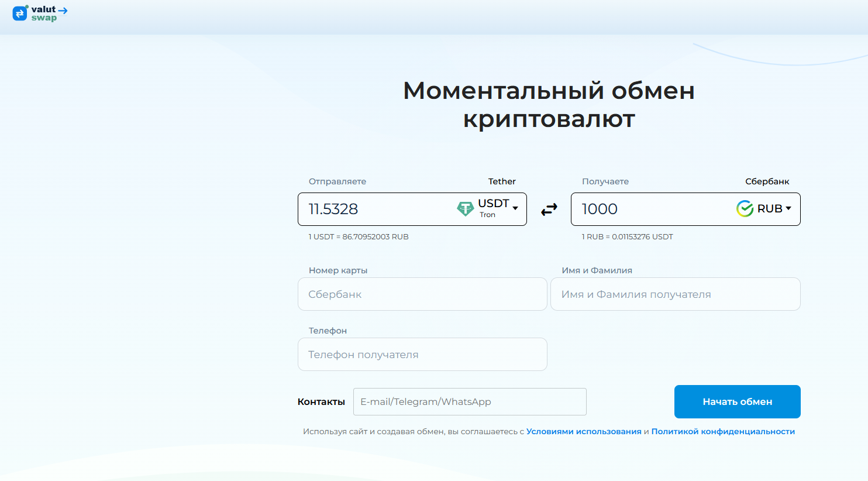This screenshot has width=868, height=481.
Task: Open the Условиями использования link
Action: tap(584, 431)
